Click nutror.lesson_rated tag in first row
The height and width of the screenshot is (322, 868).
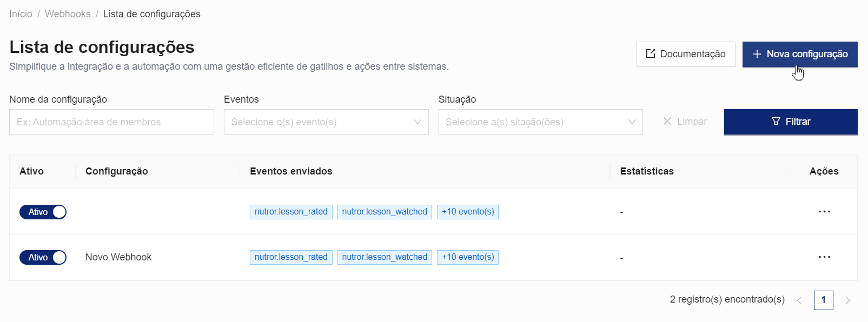point(291,212)
